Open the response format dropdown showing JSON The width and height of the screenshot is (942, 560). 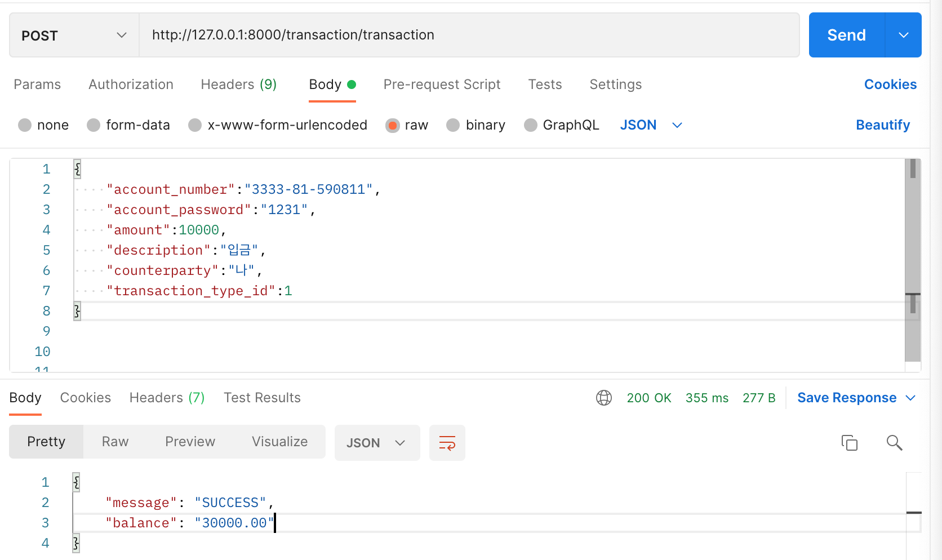point(377,443)
